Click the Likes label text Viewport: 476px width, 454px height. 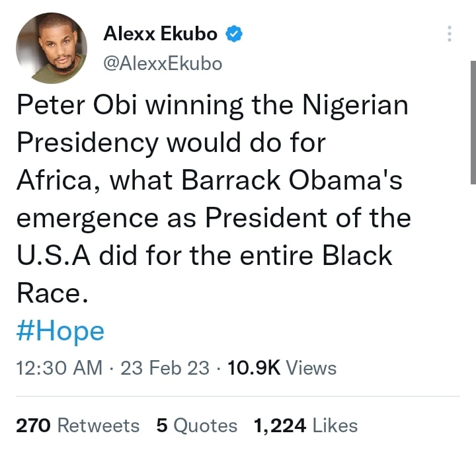[x=335, y=426]
